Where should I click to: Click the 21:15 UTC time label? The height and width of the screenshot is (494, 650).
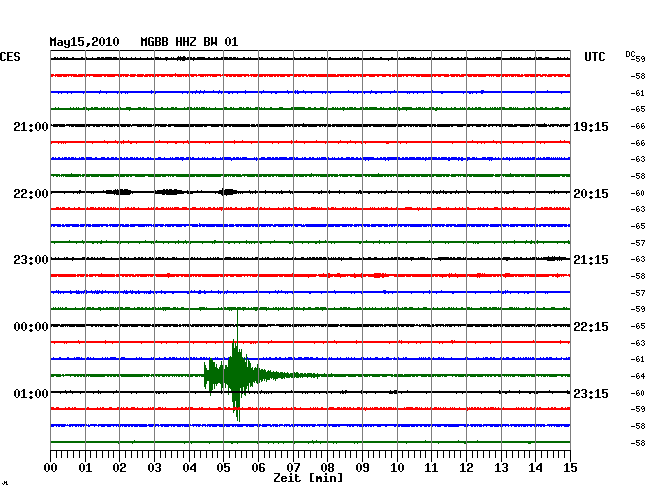(591, 260)
